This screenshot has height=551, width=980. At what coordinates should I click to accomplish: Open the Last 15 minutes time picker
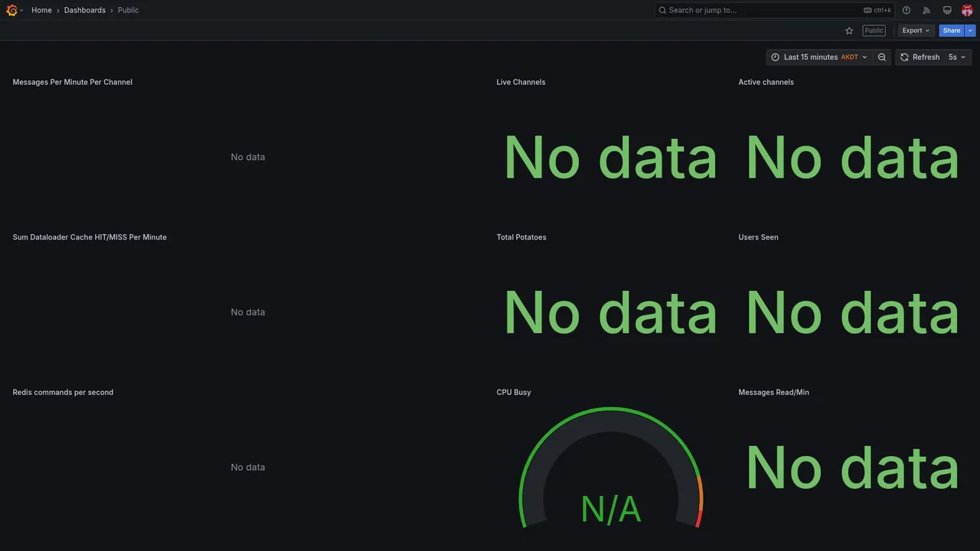click(x=818, y=57)
